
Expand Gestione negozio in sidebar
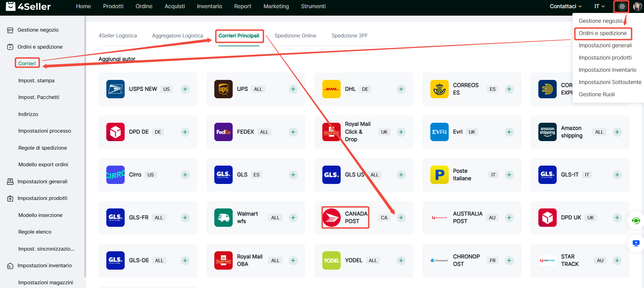point(38,30)
